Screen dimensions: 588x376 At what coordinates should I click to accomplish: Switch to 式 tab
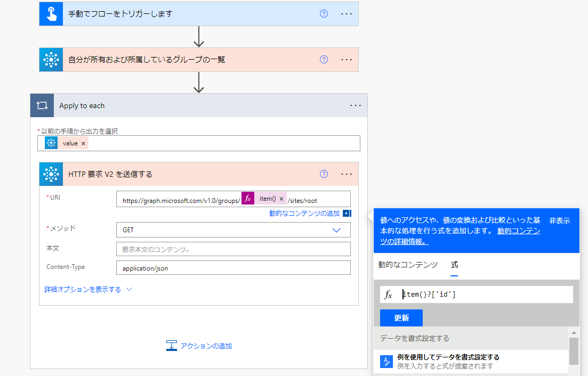[x=454, y=265]
